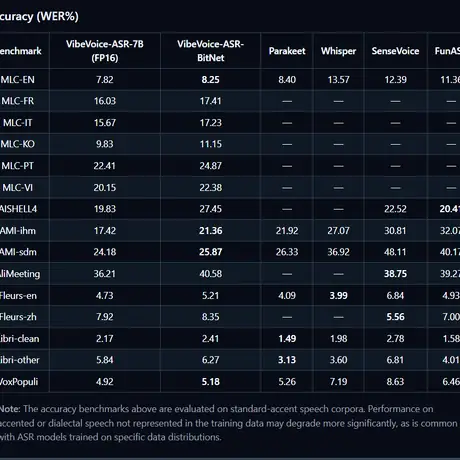Screen dimensions: 460x460
Task: Click the 1.49 Parakeet libri-clean value
Action: pos(287,339)
